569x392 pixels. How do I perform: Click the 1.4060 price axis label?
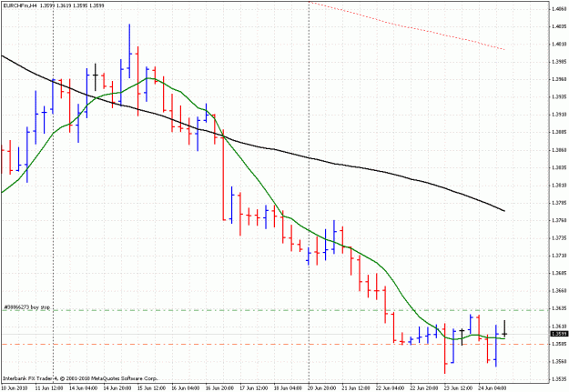click(x=559, y=9)
